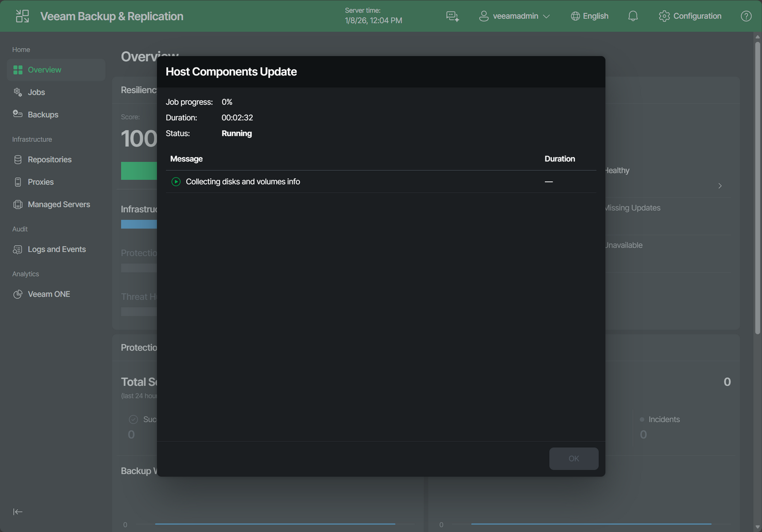Click the server time 1/8/26, 12:04 PM
The image size is (762, 532).
click(373, 21)
